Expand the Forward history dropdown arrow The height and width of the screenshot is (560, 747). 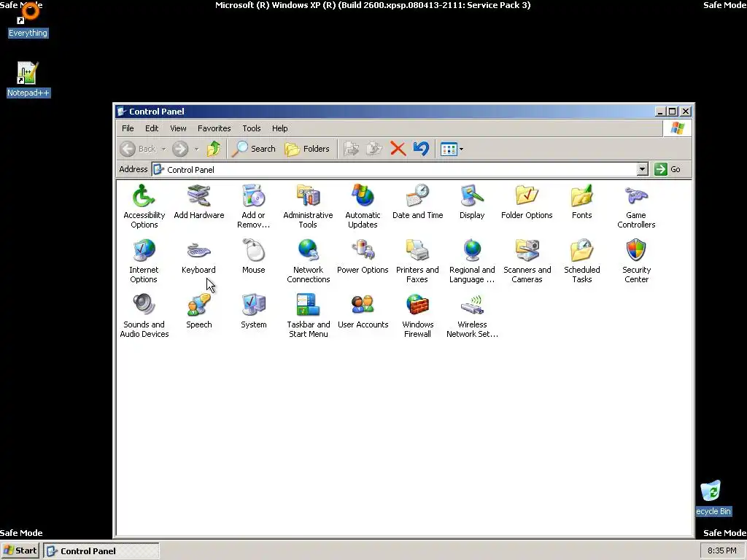196,149
